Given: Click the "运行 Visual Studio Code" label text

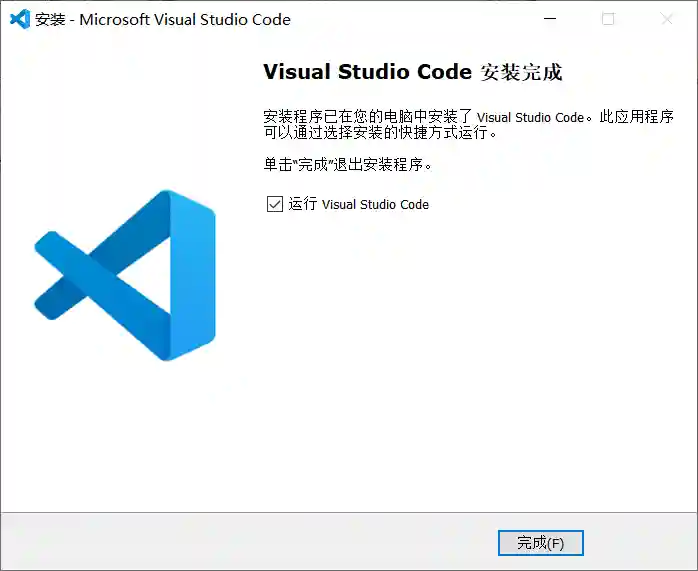Looking at the screenshot, I should [358, 204].
